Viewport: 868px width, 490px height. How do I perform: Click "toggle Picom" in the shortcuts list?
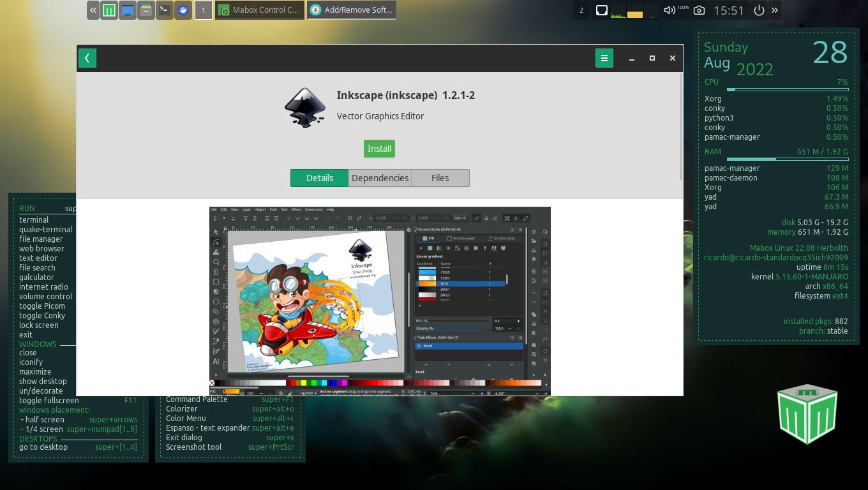tap(42, 306)
